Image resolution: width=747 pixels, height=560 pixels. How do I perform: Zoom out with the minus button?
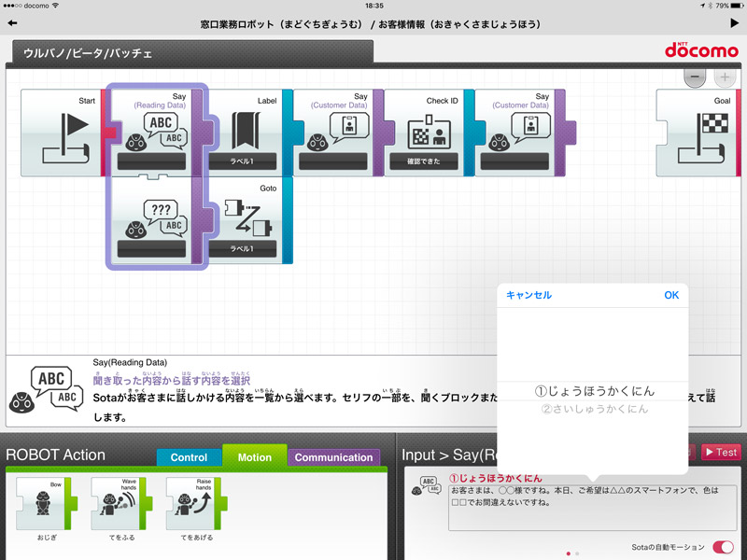coord(695,78)
